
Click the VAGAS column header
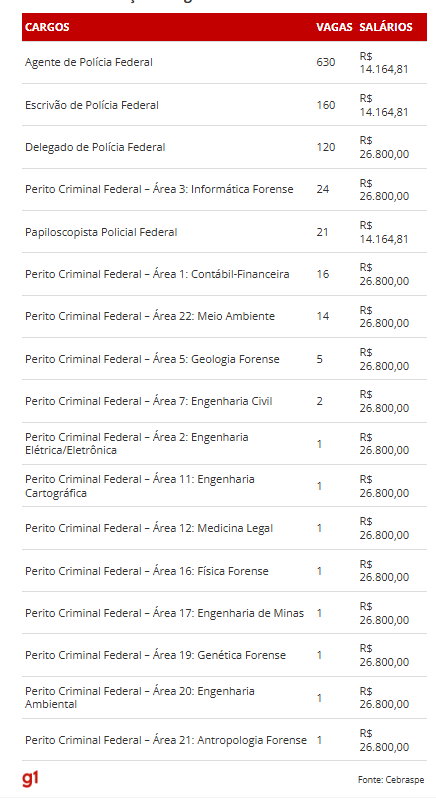click(x=334, y=27)
